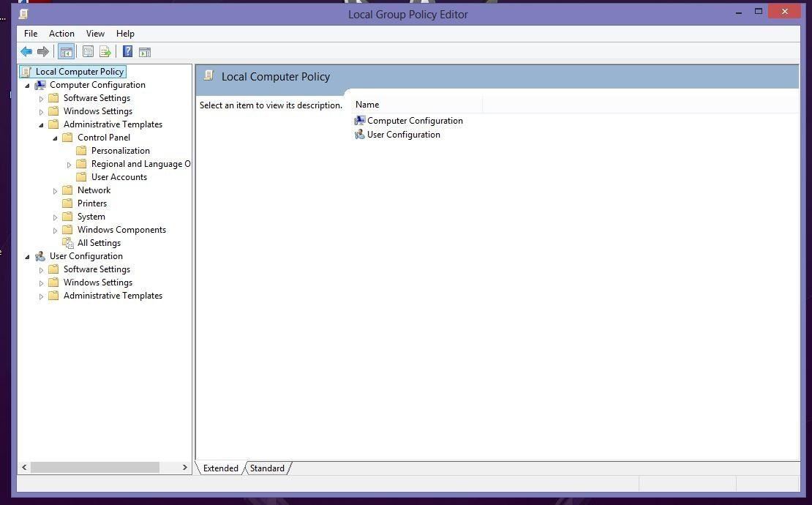Click the Computer Configuration icon in the right pane list
This screenshot has width=812, height=505.
tap(359, 121)
